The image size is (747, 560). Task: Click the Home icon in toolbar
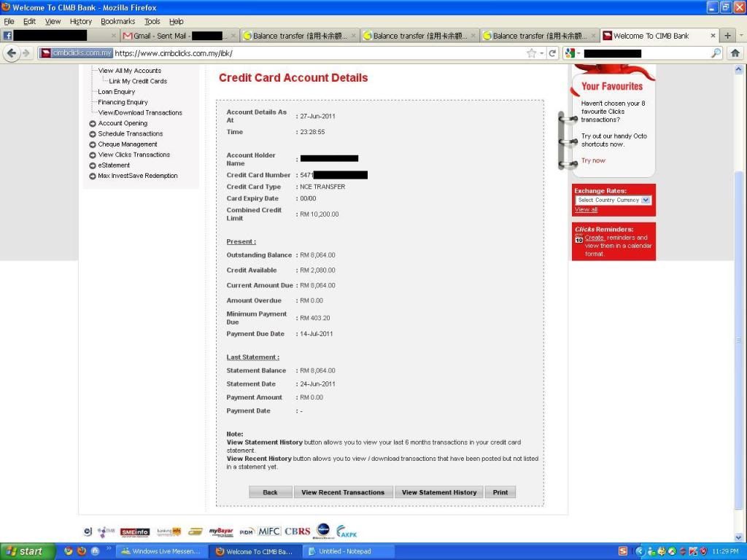click(735, 53)
